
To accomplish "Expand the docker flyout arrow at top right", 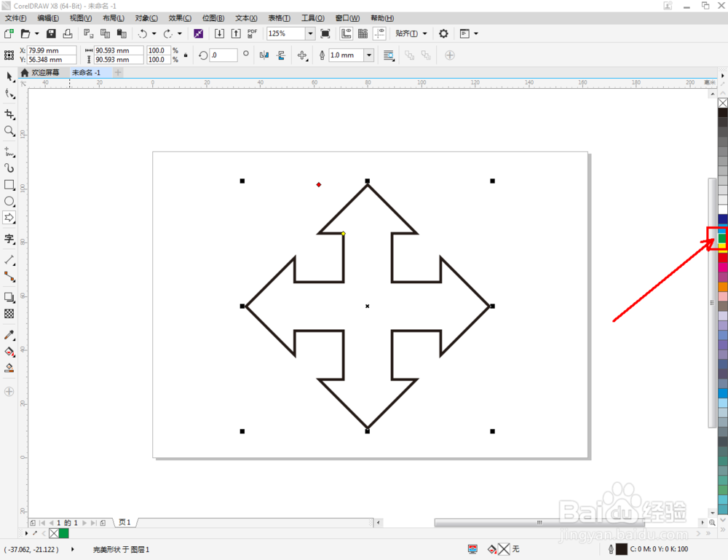I will 722,75.
